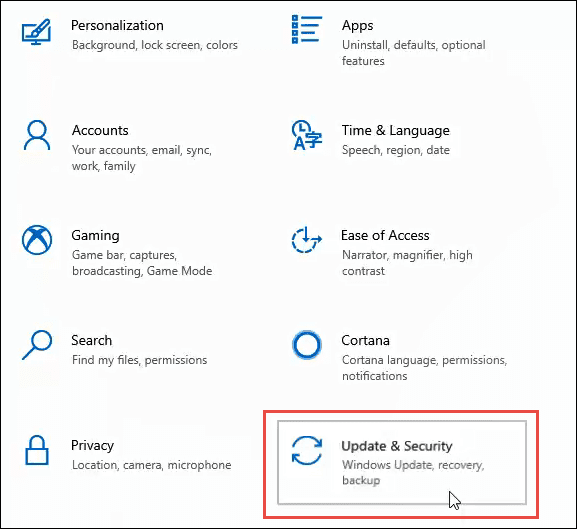Click the Apps list icon
The image size is (577, 529).
[307, 29]
